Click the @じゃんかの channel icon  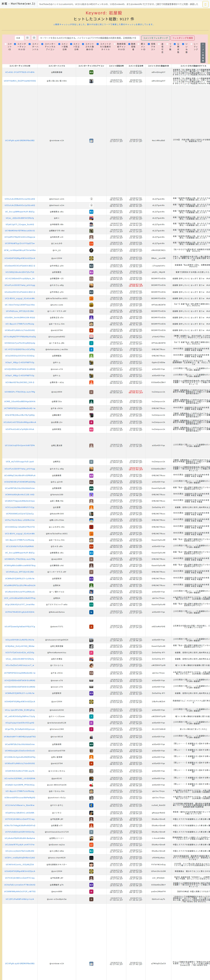coord(91,244)
